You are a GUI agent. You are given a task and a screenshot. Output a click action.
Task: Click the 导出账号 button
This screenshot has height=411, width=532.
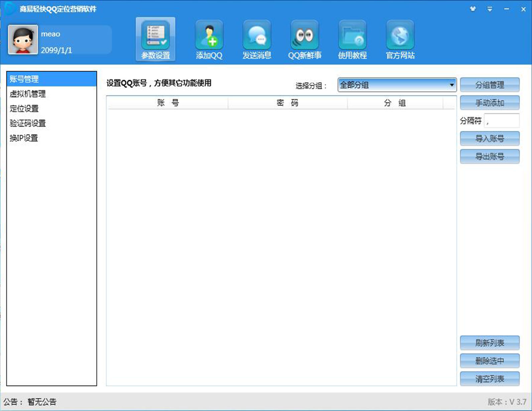click(x=490, y=156)
